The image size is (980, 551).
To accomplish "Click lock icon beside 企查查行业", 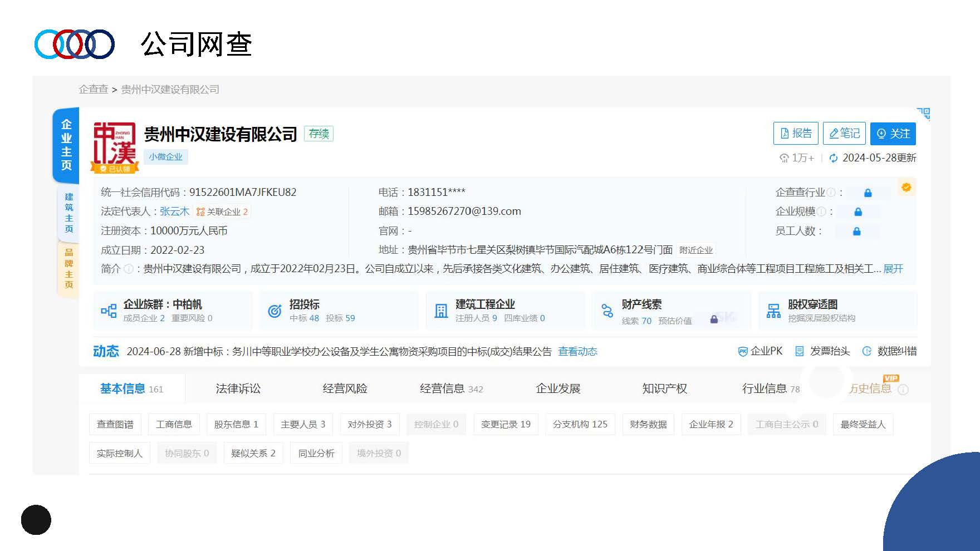I will coord(868,193).
